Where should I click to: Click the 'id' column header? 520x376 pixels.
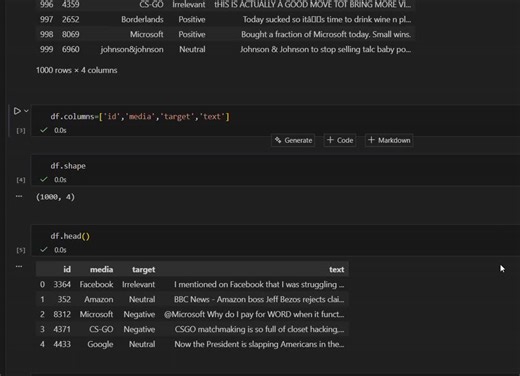coord(67,269)
